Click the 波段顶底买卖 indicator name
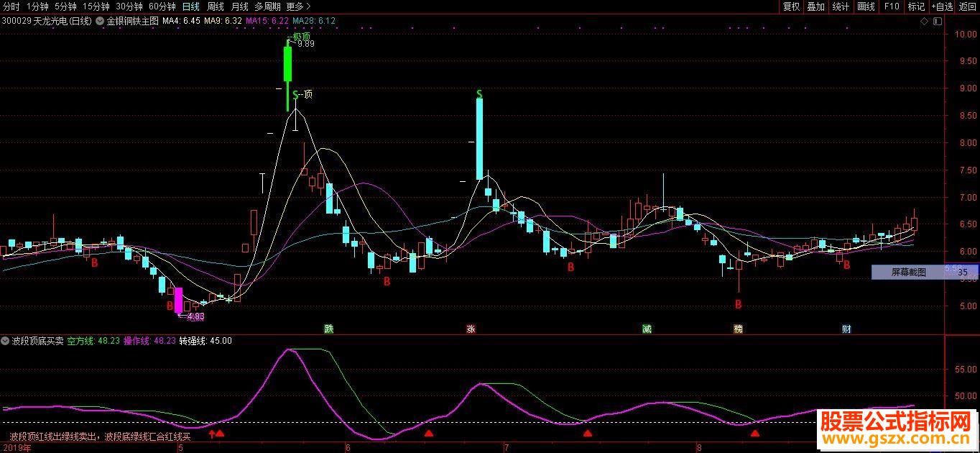The width and height of the screenshot is (980, 453). coord(38,341)
